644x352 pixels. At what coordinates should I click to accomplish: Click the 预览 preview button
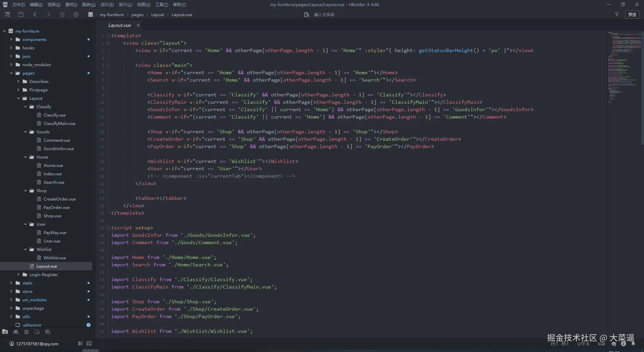pyautogui.click(x=632, y=14)
